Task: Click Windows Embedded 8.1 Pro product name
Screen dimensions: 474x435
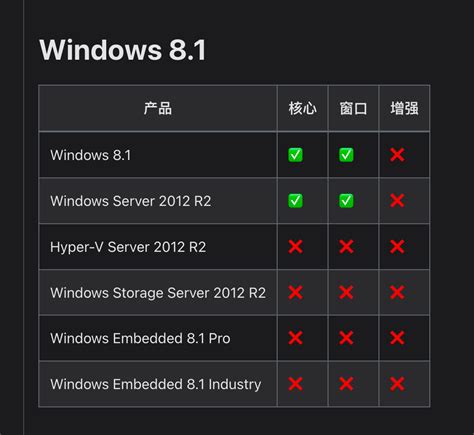Action: point(140,338)
